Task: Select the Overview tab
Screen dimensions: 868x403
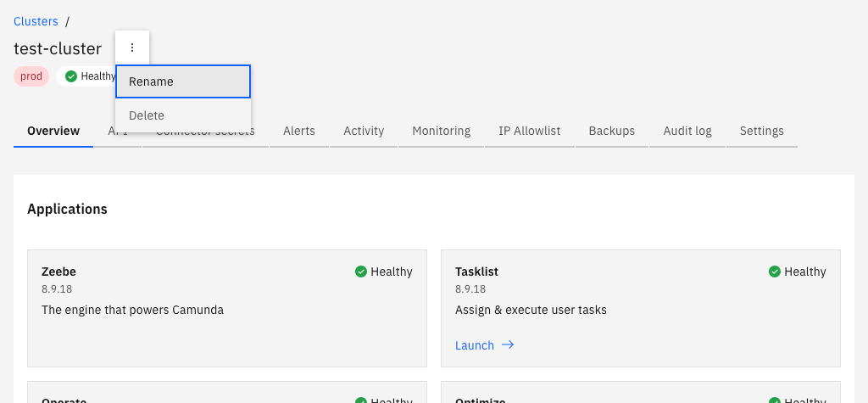Action: pyautogui.click(x=53, y=131)
